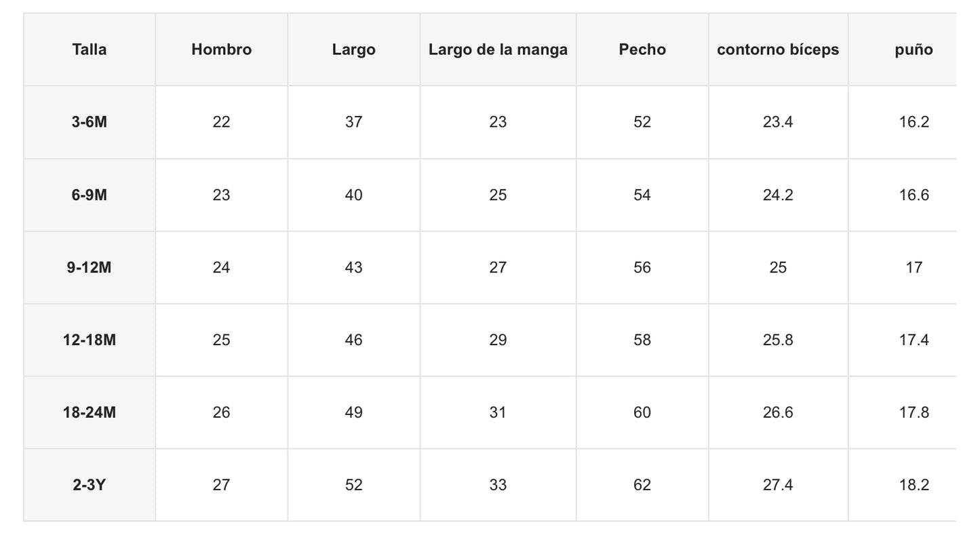
Task: Select the Largo column header
Action: coord(353,50)
